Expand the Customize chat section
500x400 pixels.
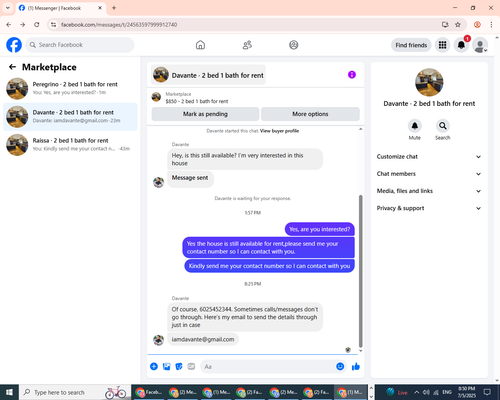[x=429, y=157]
